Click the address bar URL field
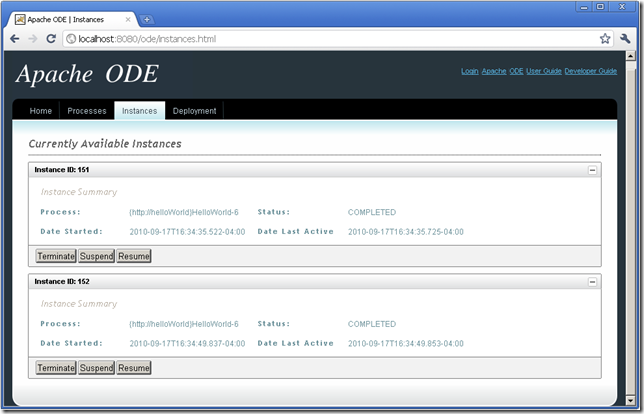Image resolution: width=644 pixels, height=414 pixels. [337, 39]
